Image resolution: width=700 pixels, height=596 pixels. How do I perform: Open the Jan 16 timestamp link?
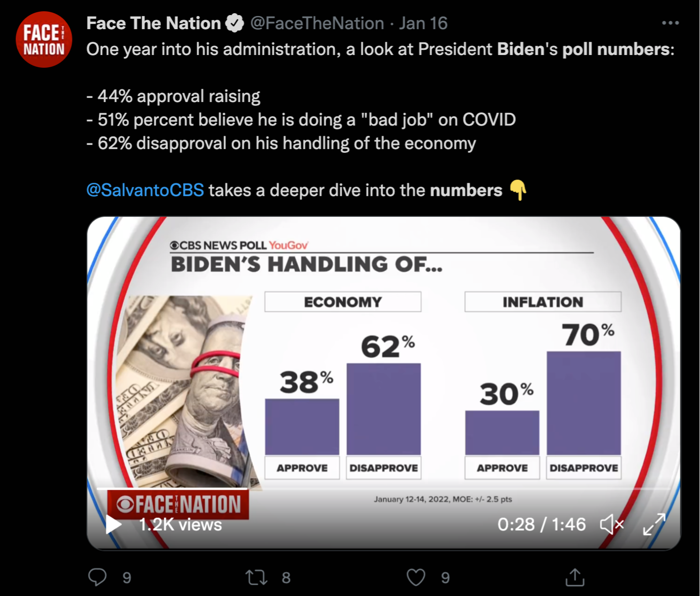click(x=423, y=23)
